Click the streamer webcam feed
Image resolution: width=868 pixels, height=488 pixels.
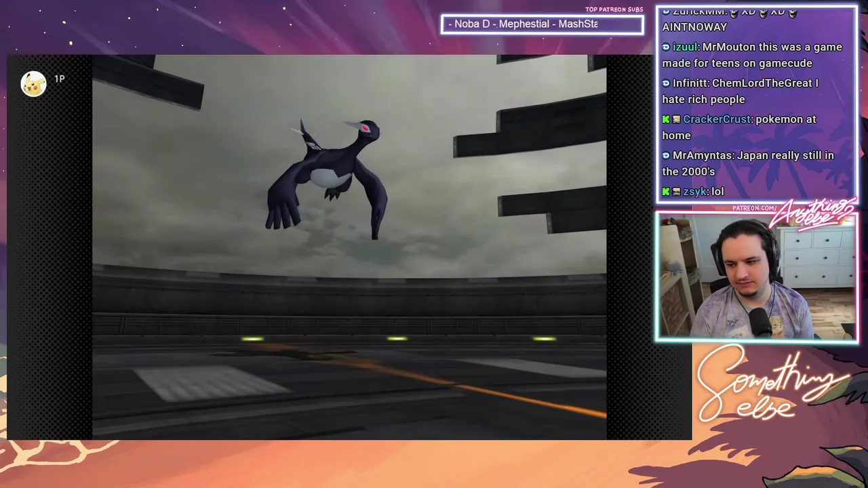756,277
